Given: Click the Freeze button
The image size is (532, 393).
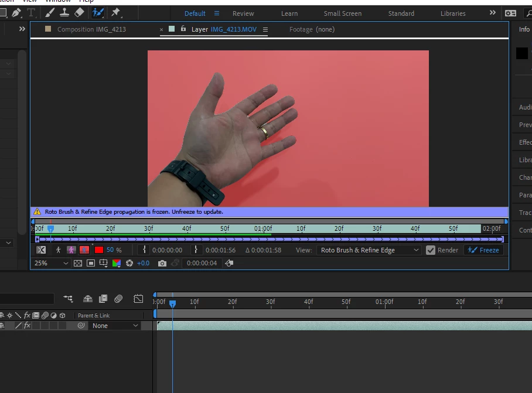Looking at the screenshot, I should point(483,250).
